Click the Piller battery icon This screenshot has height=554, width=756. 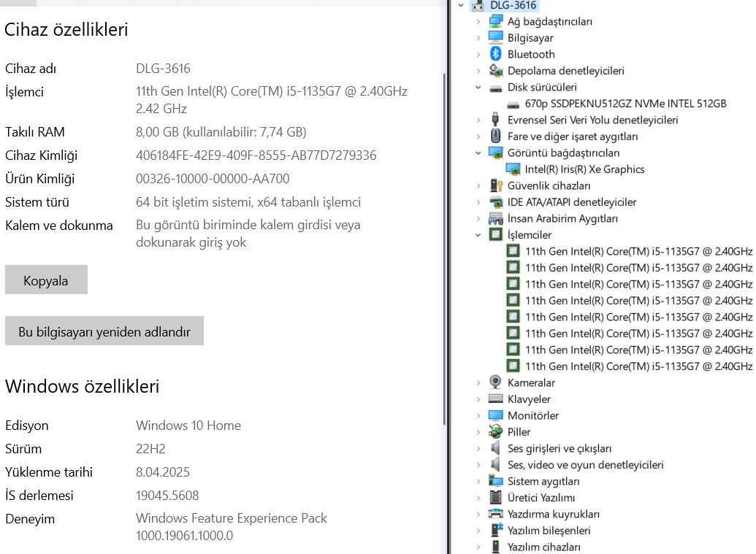[x=496, y=431]
